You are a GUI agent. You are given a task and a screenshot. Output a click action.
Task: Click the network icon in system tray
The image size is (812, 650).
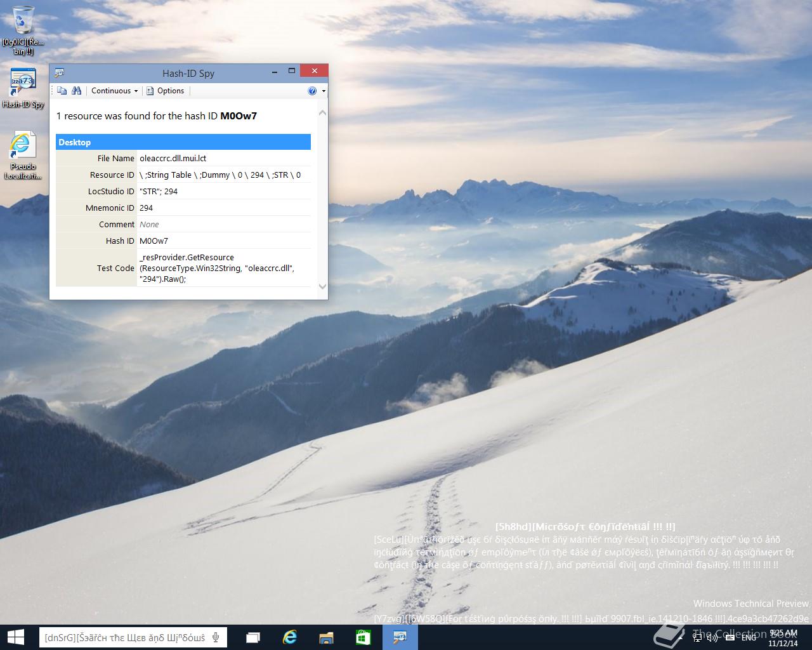point(698,637)
